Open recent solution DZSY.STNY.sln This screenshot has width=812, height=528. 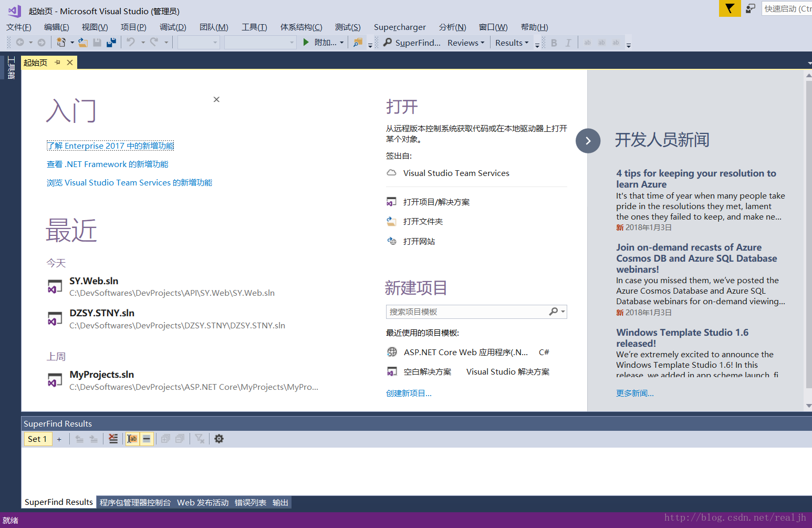pyautogui.click(x=166, y=319)
